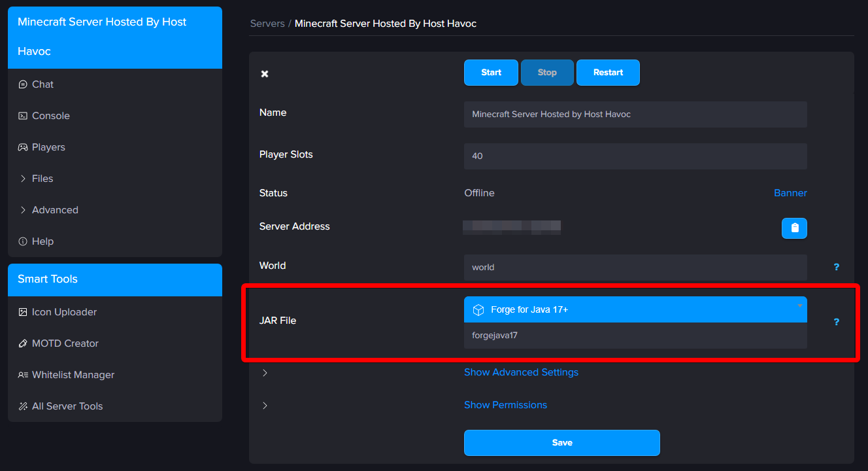Click the Chat speech bubble icon
Viewport: 868px width, 471px height.
pyautogui.click(x=23, y=84)
